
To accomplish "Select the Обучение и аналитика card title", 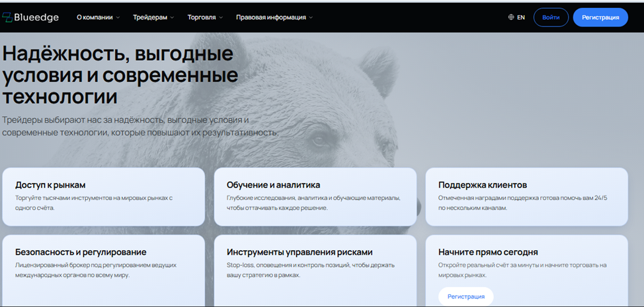I will point(273,185).
